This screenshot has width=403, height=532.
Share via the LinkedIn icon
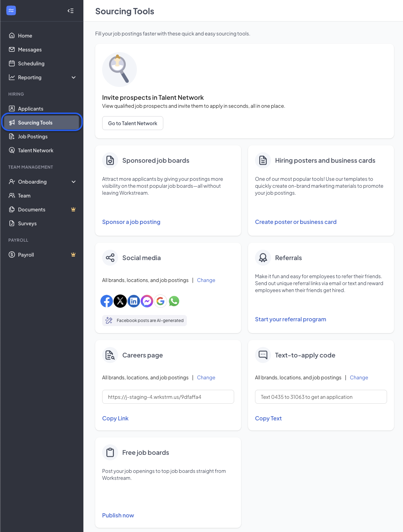pos(134,301)
